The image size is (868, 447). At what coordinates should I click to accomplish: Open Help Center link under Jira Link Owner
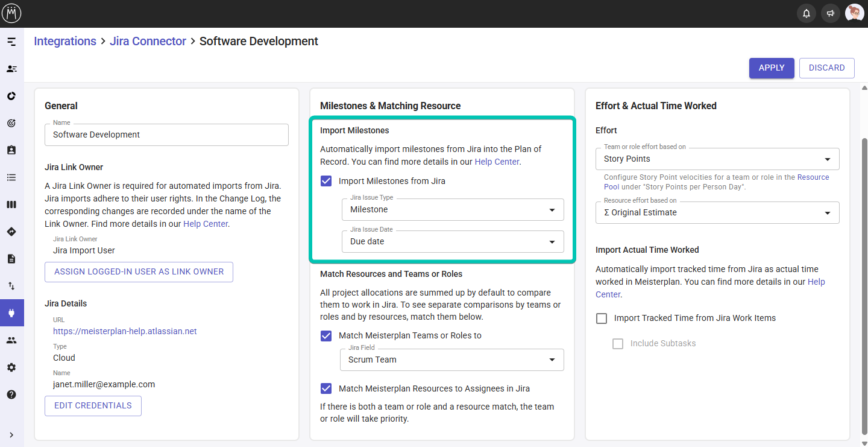pos(206,224)
